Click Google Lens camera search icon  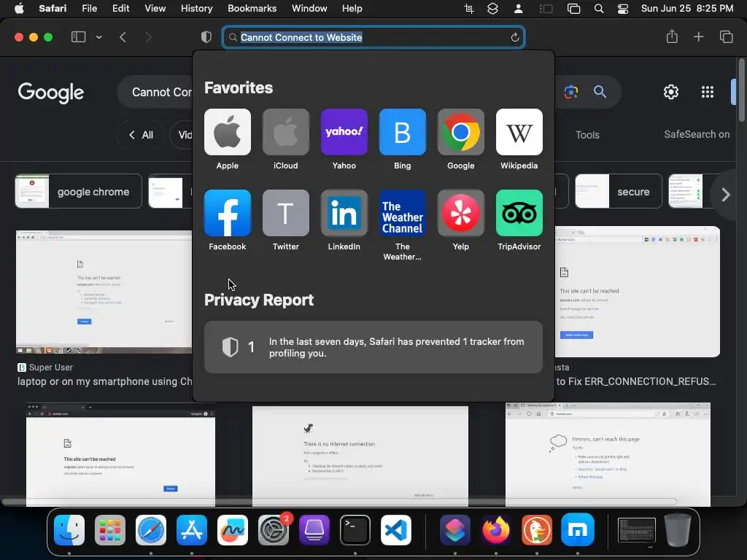point(570,91)
